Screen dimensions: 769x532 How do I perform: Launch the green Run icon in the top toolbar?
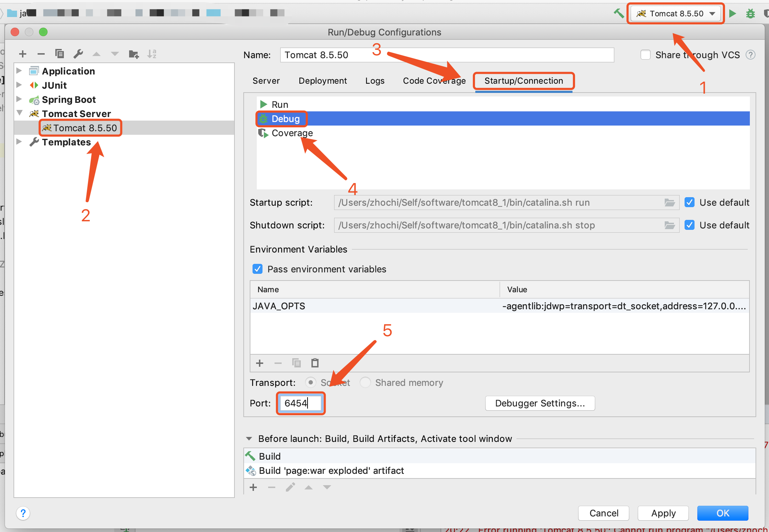pos(732,13)
